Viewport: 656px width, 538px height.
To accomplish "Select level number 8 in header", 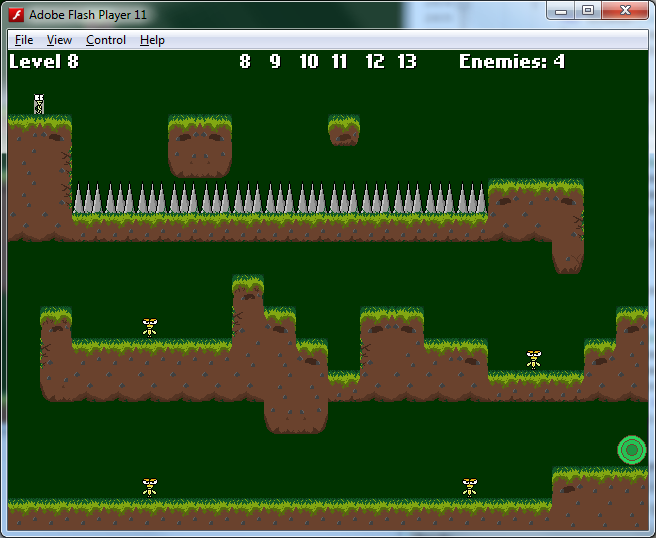I will click(x=245, y=62).
